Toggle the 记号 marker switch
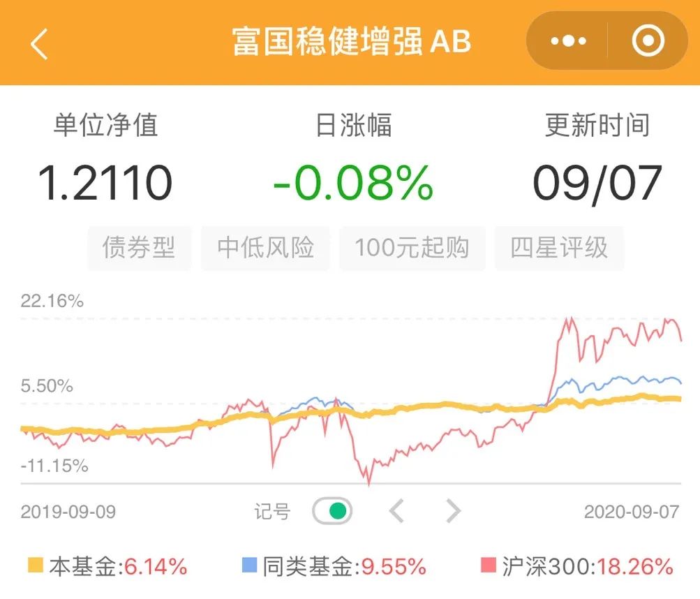 332,510
